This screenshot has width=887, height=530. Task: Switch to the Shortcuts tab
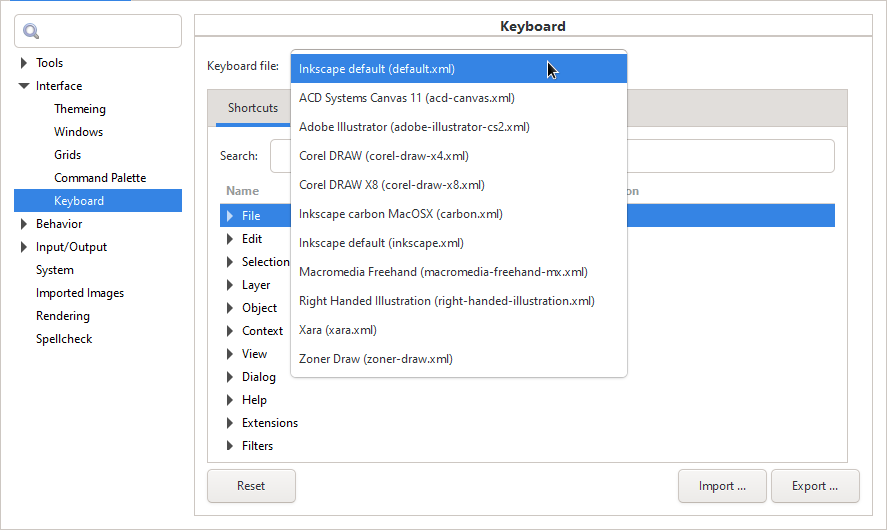point(253,108)
